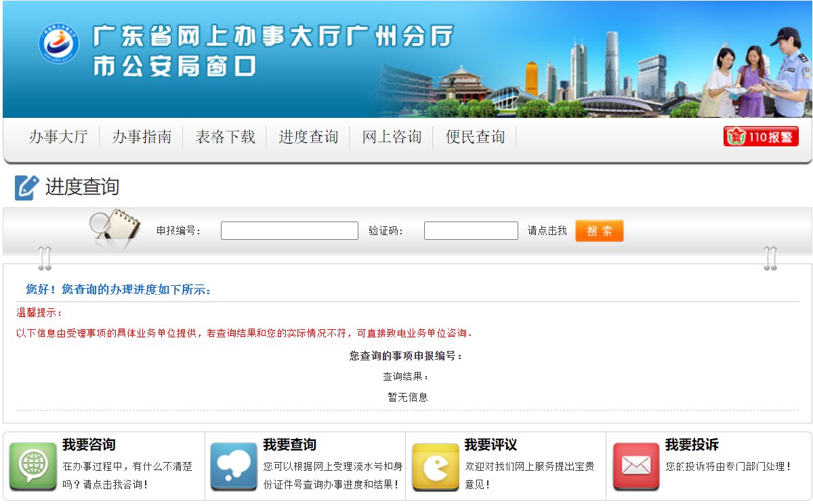Click the 我要评议 heading link
The image size is (813, 504).
[x=491, y=445]
